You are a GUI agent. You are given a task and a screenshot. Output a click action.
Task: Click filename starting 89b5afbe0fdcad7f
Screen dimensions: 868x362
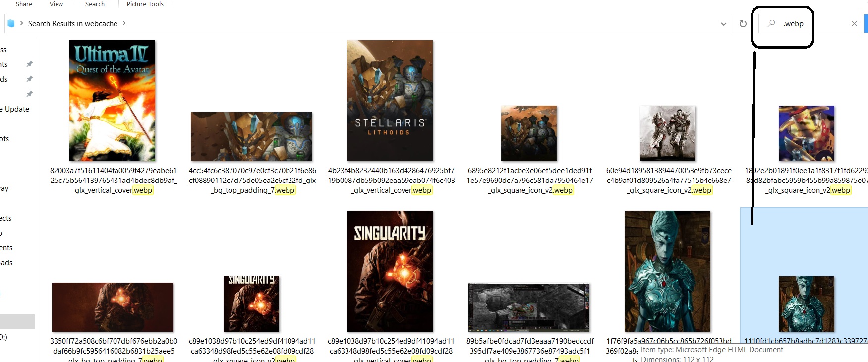pyautogui.click(x=530, y=350)
